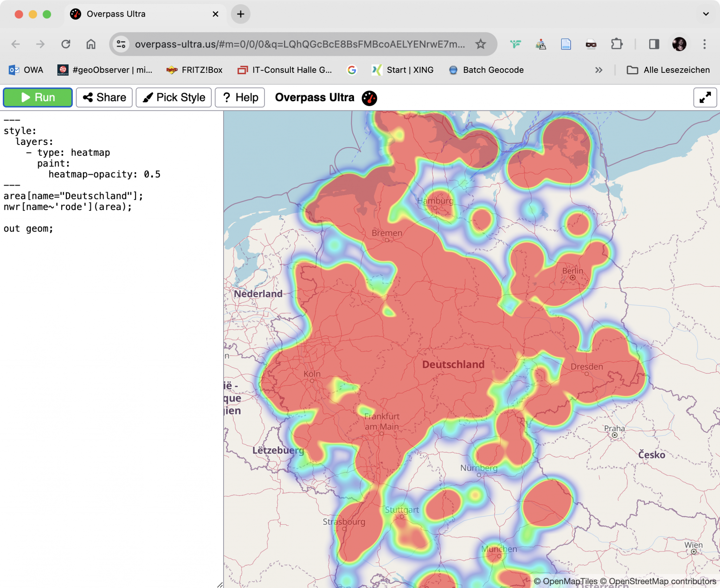
Task: Open the IT-Consult Halle bookmark
Action: pyautogui.click(x=285, y=70)
